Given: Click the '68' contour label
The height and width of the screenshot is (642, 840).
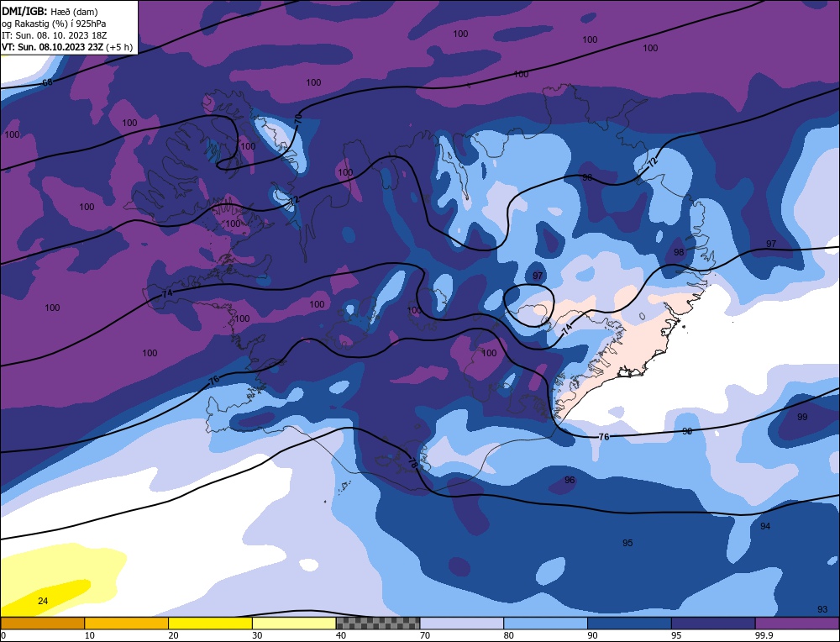Looking at the screenshot, I should (47, 82).
